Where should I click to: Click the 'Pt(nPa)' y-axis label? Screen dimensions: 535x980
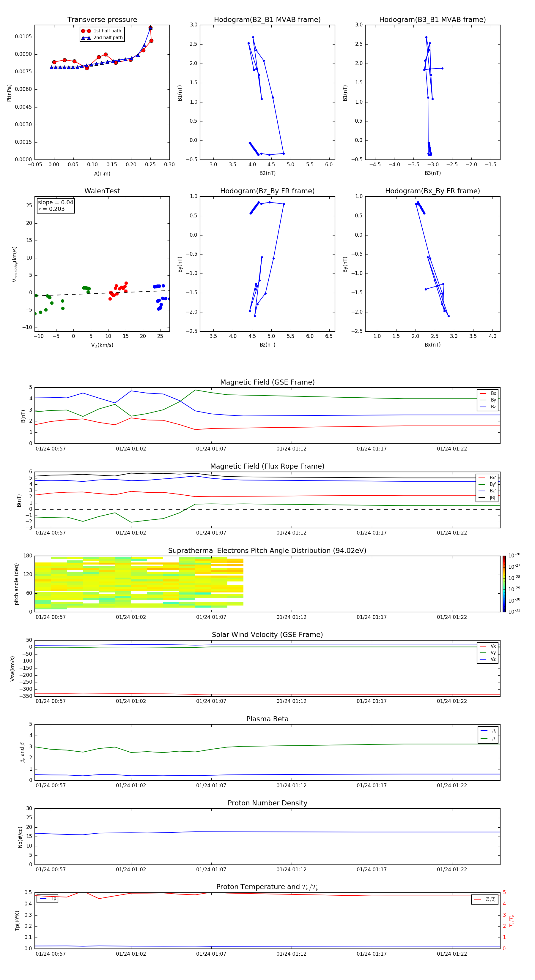click(9, 93)
